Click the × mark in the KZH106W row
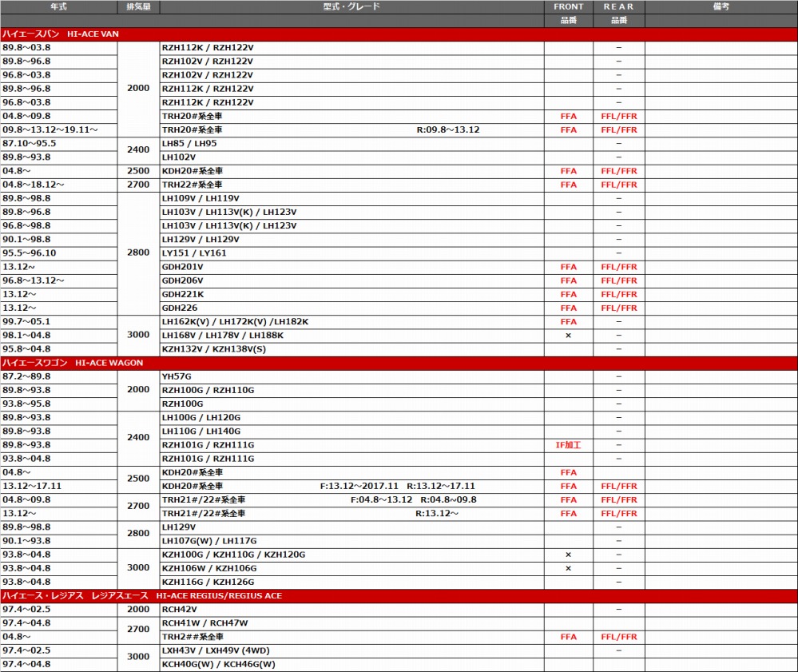 click(569, 569)
